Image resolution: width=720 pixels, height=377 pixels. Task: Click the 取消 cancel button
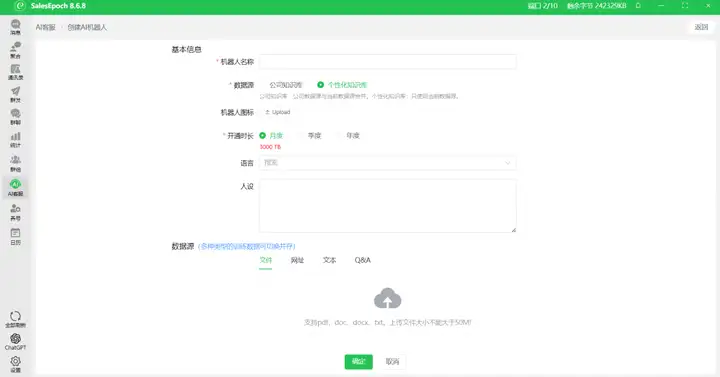[392, 361]
